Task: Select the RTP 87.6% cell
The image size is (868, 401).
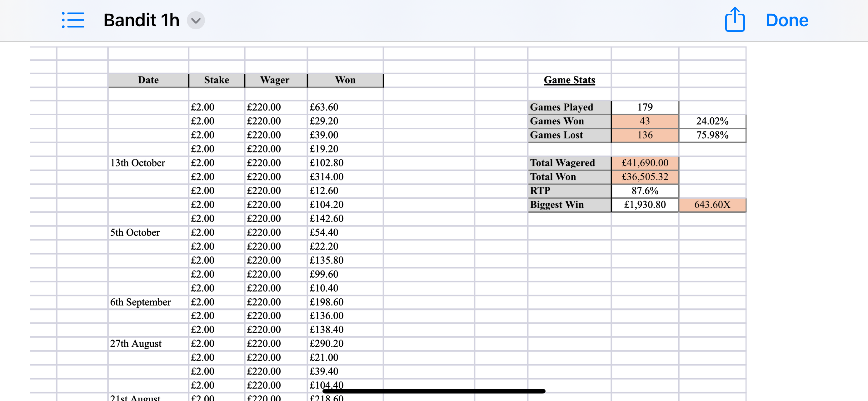Action: tap(645, 191)
